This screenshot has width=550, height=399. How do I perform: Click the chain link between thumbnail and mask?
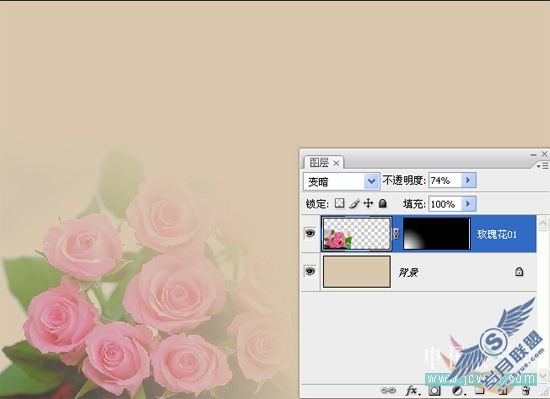click(x=397, y=234)
